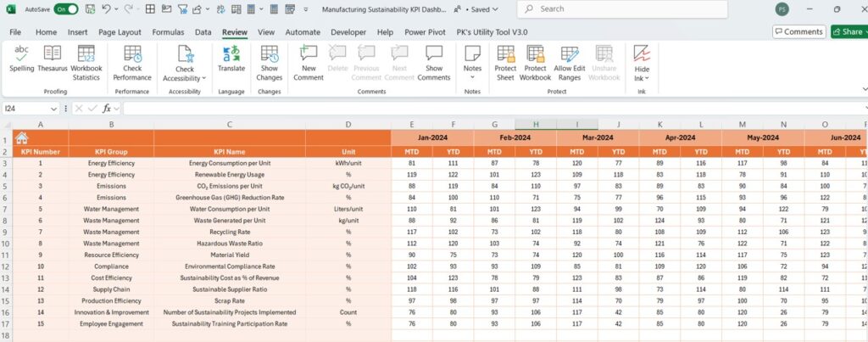Viewport: 868px width, 342px height.
Task: Click the Apr-2024 header cell
Action: tap(680, 137)
